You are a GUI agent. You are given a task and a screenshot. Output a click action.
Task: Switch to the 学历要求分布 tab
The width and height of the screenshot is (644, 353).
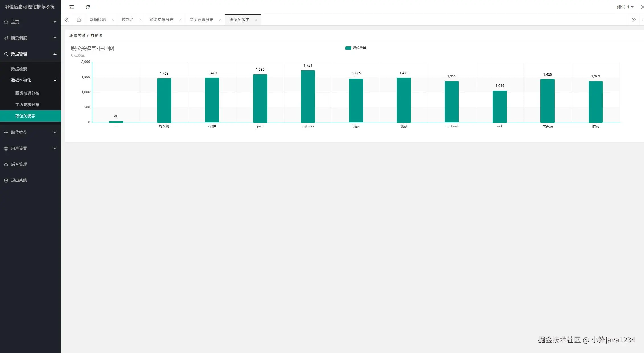pyautogui.click(x=201, y=20)
